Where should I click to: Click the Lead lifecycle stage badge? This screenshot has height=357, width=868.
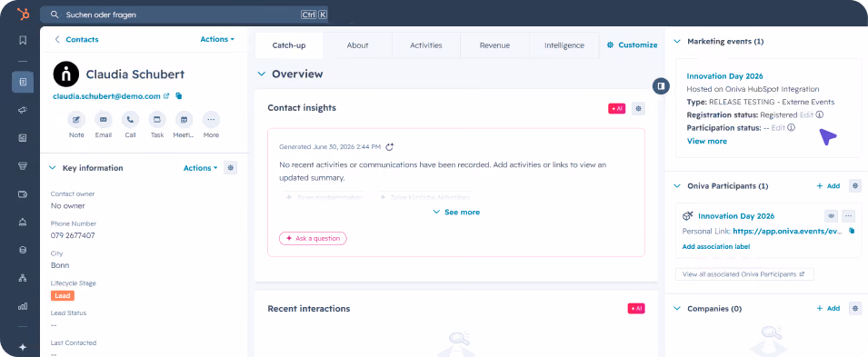[x=63, y=295]
